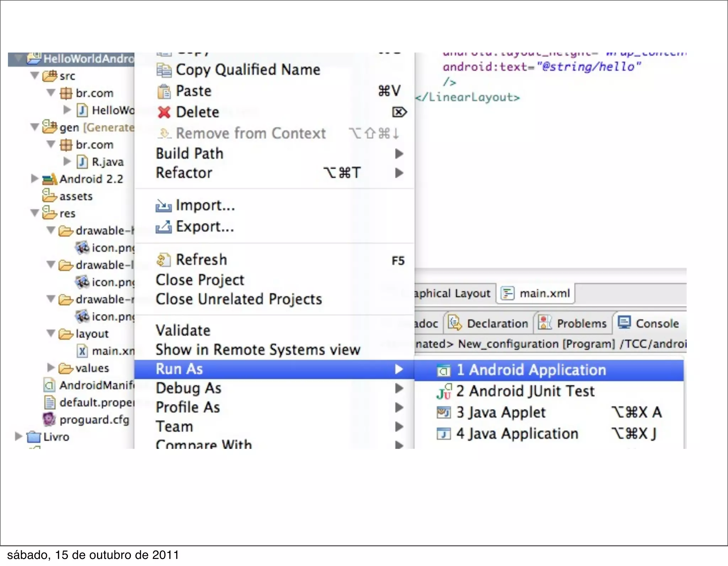This screenshot has height=566, width=728.
Task: Choose 4 Java Application from Run As
Action: pos(517,434)
